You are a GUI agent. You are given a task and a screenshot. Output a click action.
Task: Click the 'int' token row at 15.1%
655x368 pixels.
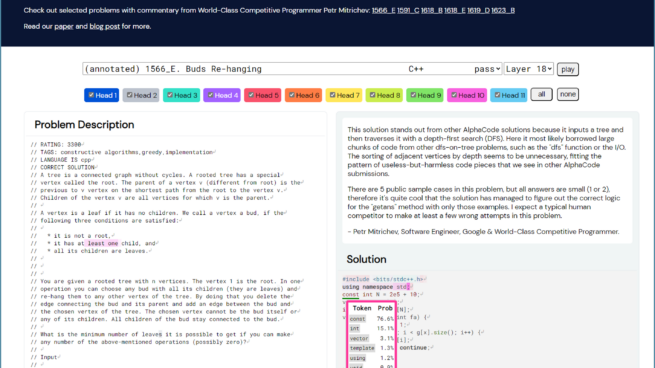(371, 329)
